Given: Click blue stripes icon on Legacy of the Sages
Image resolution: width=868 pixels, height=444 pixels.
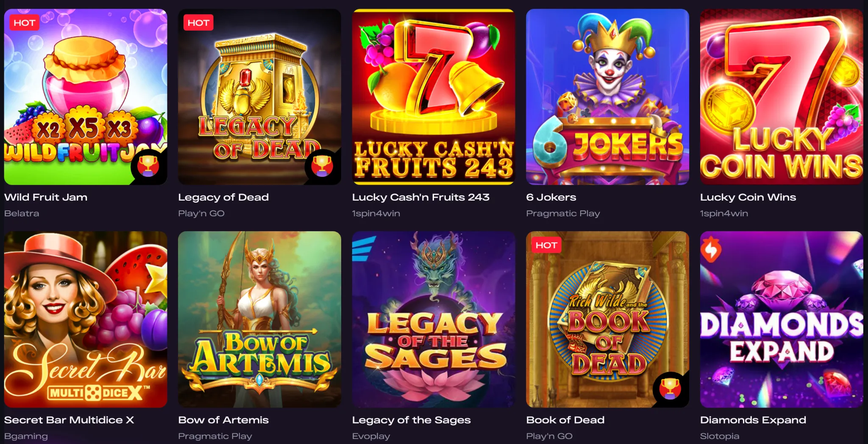Looking at the screenshot, I should pyautogui.click(x=363, y=249).
